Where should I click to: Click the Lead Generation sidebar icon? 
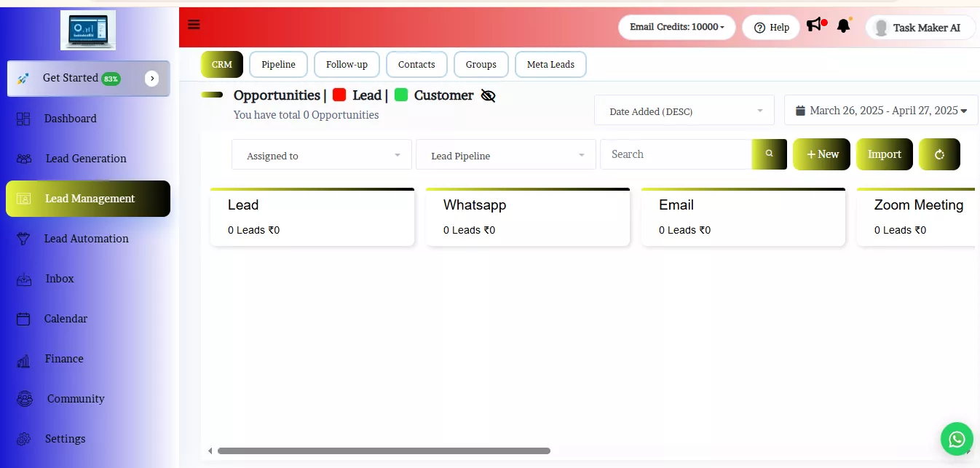tap(24, 159)
